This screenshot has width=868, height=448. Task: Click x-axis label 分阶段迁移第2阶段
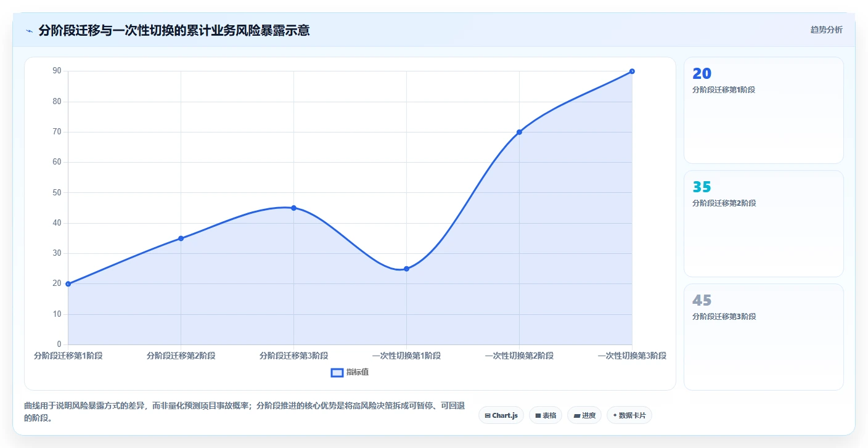click(181, 356)
